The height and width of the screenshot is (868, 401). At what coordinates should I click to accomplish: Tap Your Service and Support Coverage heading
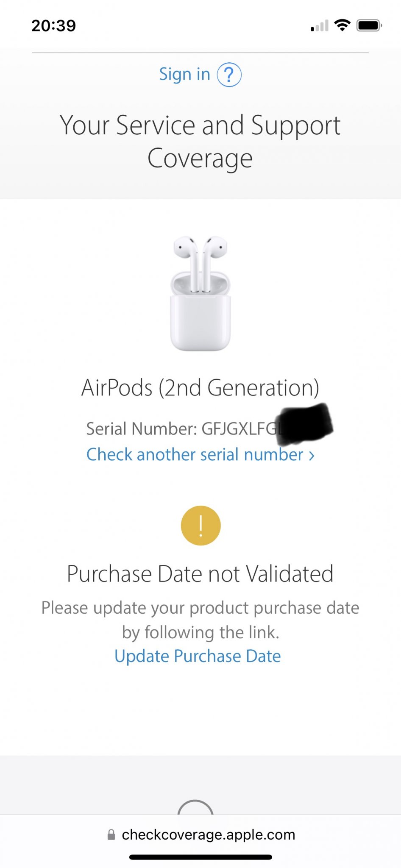pyautogui.click(x=200, y=142)
